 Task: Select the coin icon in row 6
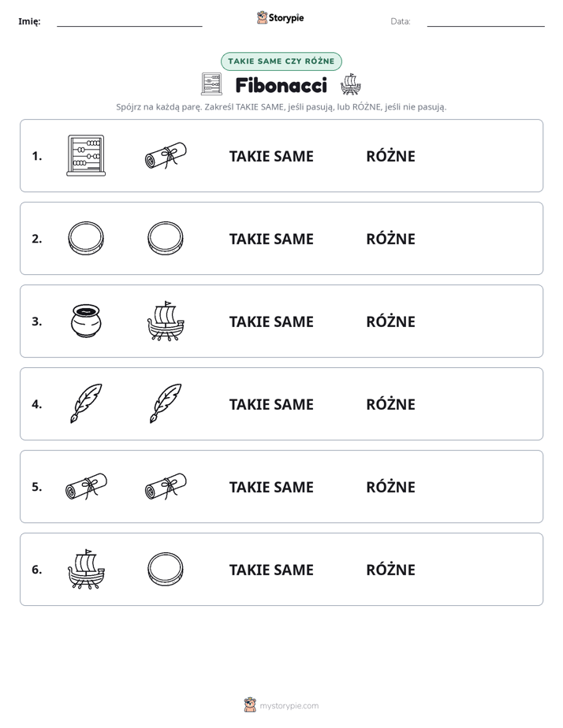[166, 569]
